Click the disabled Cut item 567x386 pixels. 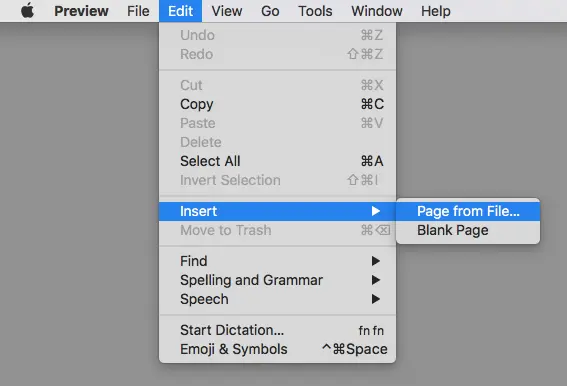pyautogui.click(x=277, y=85)
